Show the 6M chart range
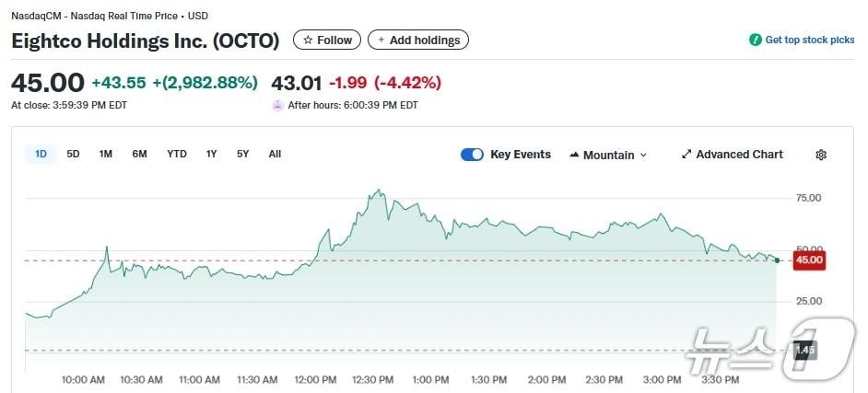868x393 pixels. (x=139, y=154)
